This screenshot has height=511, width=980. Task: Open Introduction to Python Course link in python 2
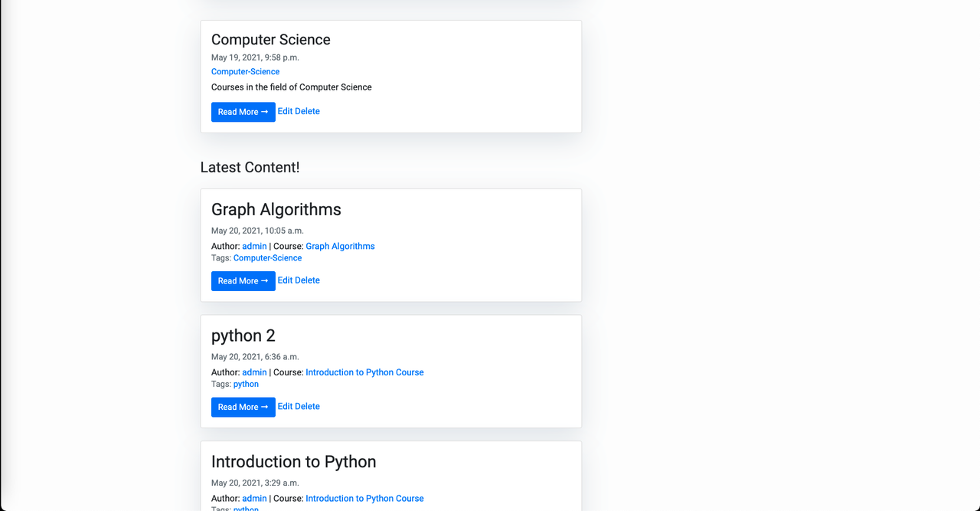click(364, 372)
